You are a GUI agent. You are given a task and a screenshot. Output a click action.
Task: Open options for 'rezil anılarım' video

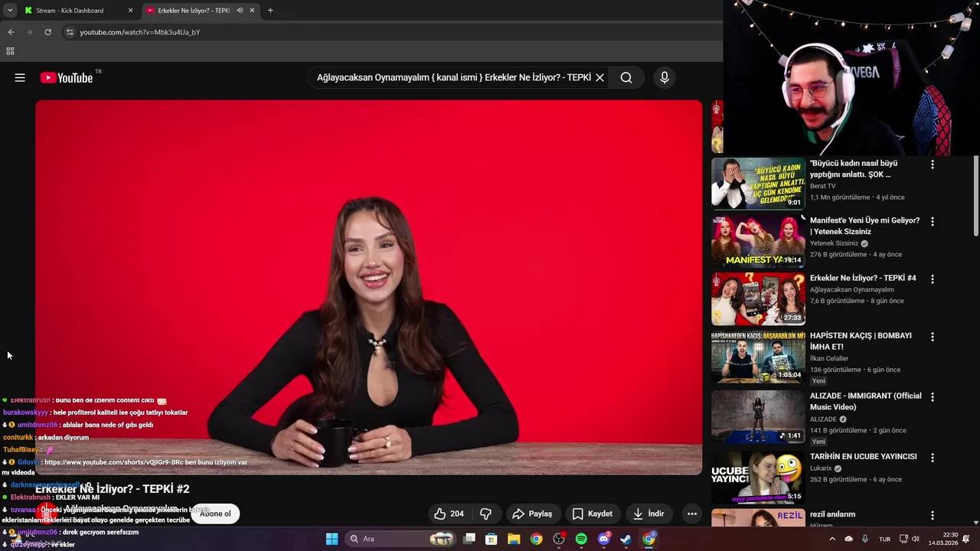click(933, 516)
